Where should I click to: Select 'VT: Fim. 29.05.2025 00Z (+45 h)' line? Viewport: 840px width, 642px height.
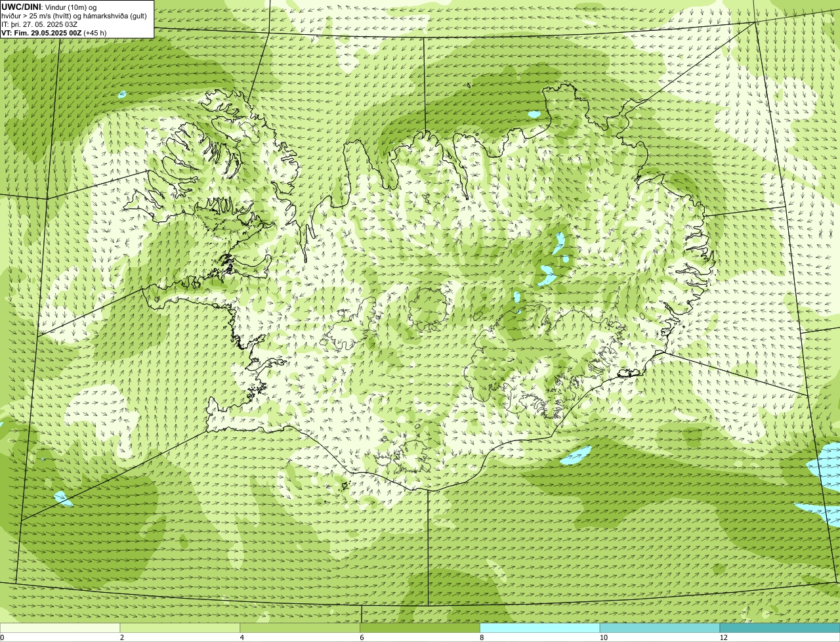click(54, 32)
